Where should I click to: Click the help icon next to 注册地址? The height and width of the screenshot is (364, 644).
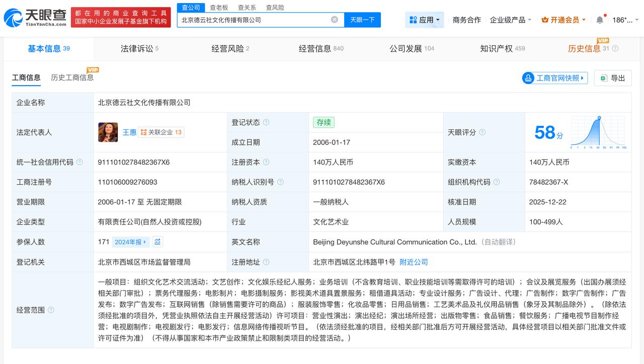[x=266, y=262]
